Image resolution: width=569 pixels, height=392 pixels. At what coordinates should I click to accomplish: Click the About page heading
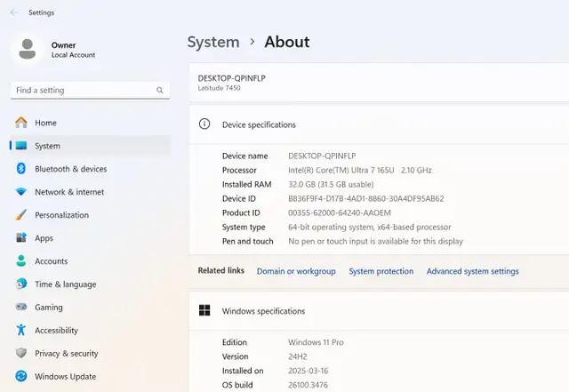pos(286,42)
